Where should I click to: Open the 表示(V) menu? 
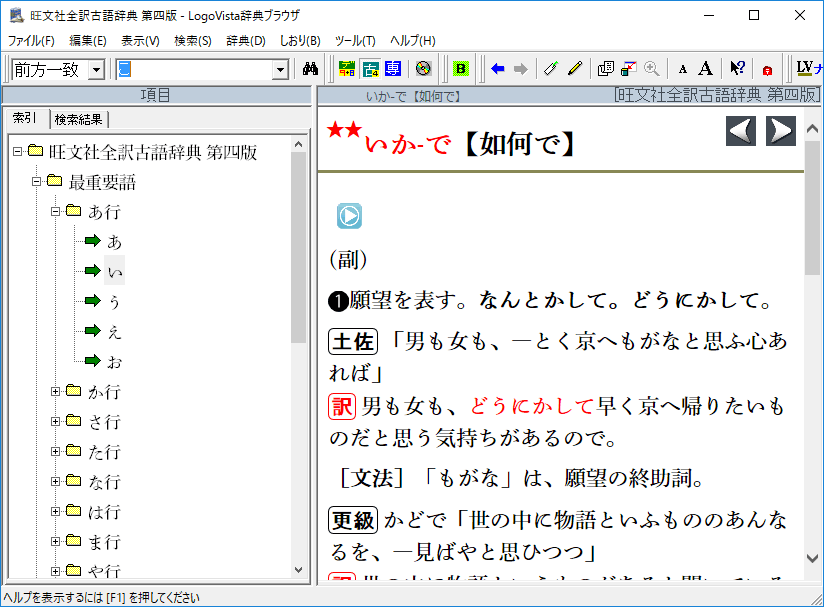pos(140,41)
